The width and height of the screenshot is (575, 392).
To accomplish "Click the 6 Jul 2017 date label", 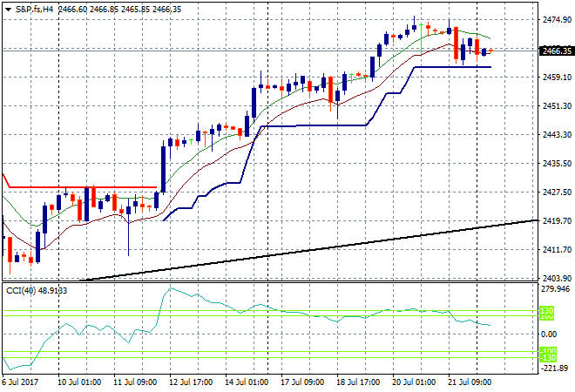I will pos(20,382).
